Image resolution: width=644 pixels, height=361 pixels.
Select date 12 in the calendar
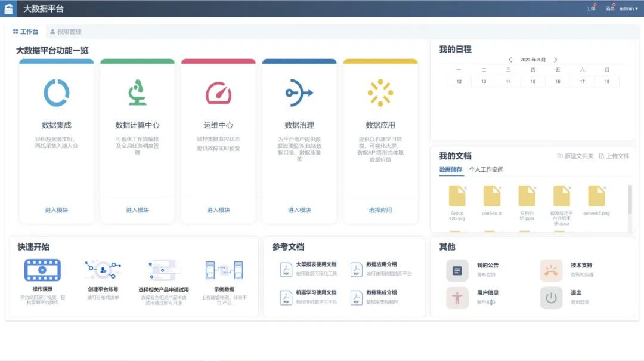coord(459,81)
